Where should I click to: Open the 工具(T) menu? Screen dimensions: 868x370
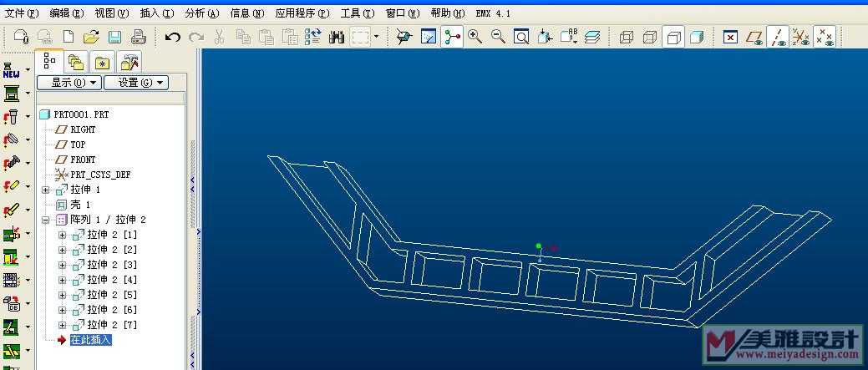click(358, 13)
